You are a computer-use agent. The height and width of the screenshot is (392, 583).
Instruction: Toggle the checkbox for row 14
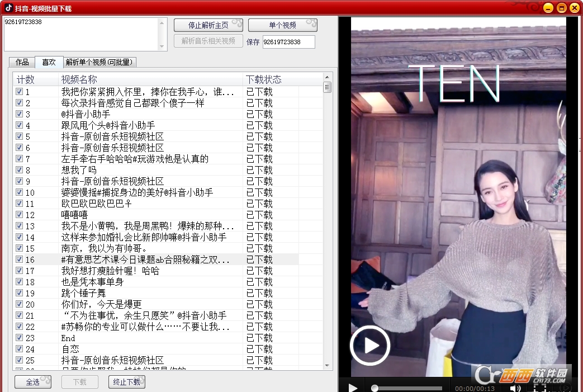click(20, 237)
